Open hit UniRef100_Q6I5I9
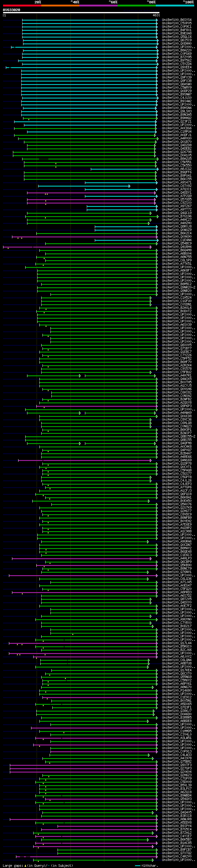The height and width of the screenshot is (868, 197). click(176, 40)
